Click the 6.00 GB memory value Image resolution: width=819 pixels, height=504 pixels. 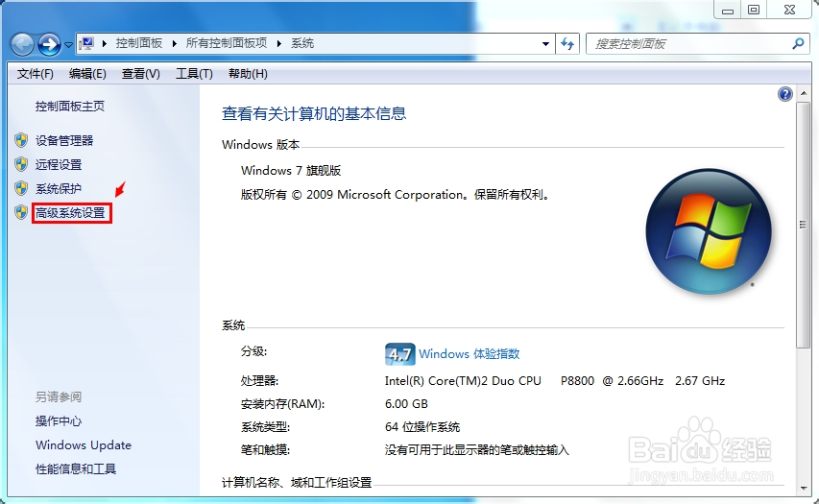pos(406,404)
